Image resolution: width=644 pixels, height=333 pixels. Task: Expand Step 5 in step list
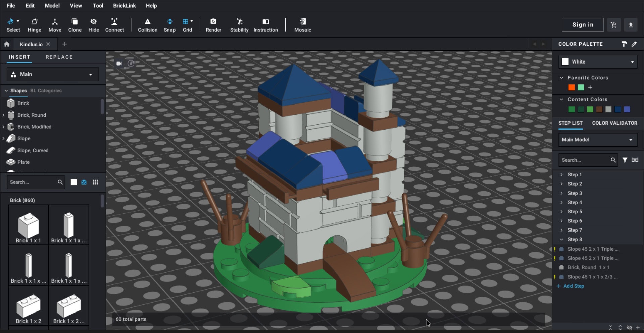click(575, 212)
